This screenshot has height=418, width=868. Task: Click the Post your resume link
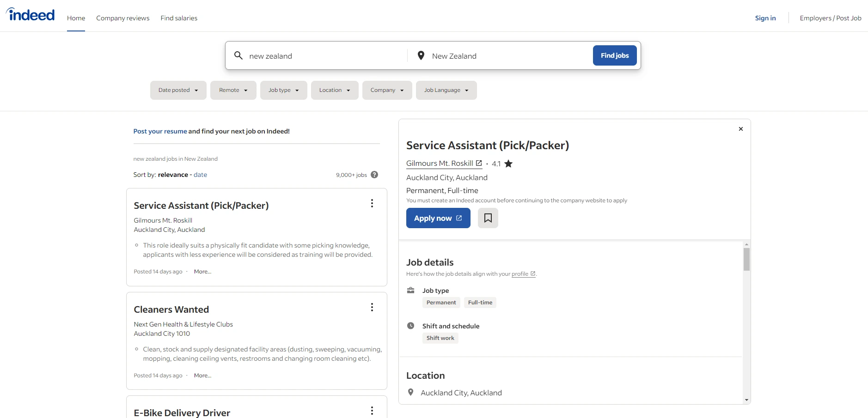160,131
